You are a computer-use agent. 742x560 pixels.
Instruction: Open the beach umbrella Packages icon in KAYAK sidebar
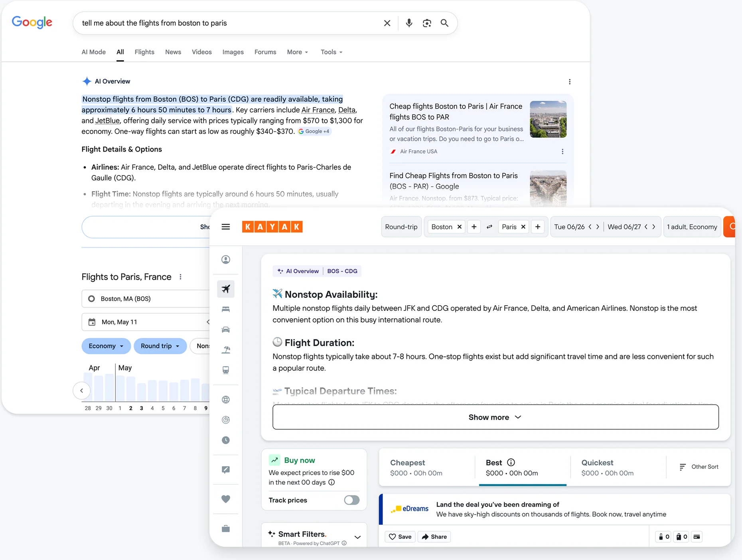tap(226, 350)
